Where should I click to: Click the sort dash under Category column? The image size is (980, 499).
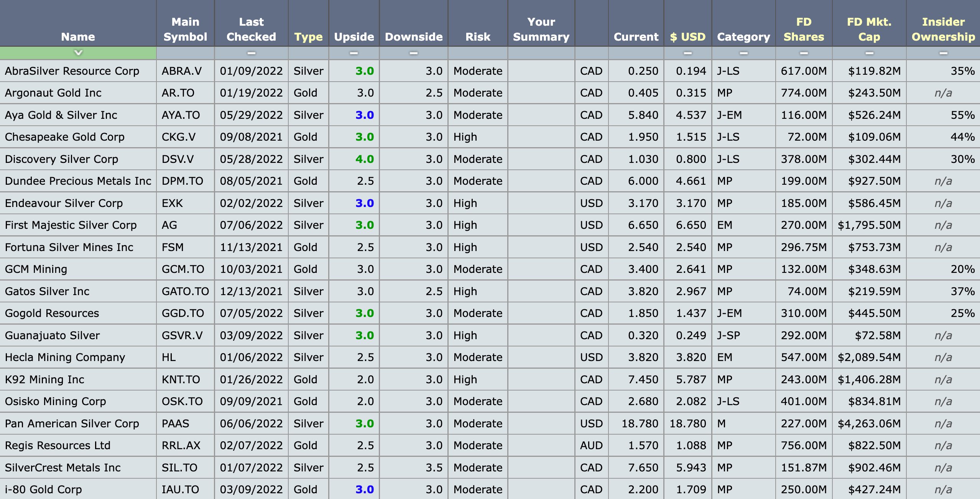tap(743, 53)
